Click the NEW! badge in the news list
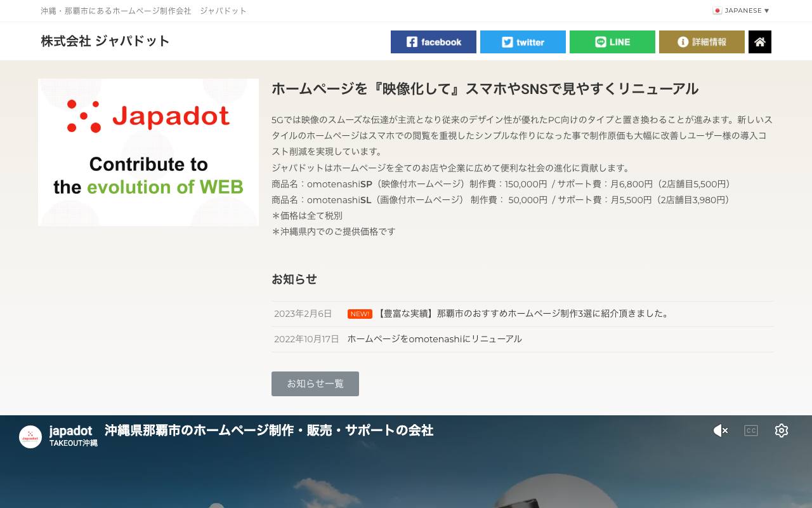812x508 pixels. click(x=360, y=314)
